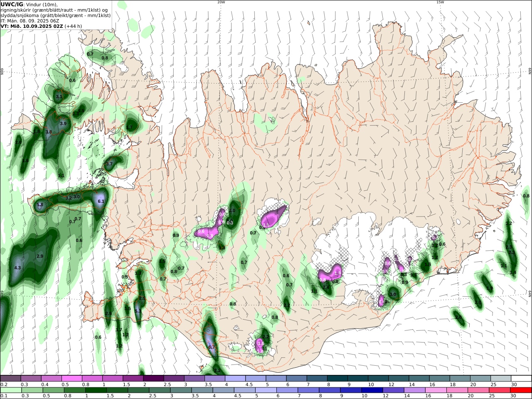Click the 2.9 precipitation value on the map
Screen dimensions: 532x399
[40, 256]
